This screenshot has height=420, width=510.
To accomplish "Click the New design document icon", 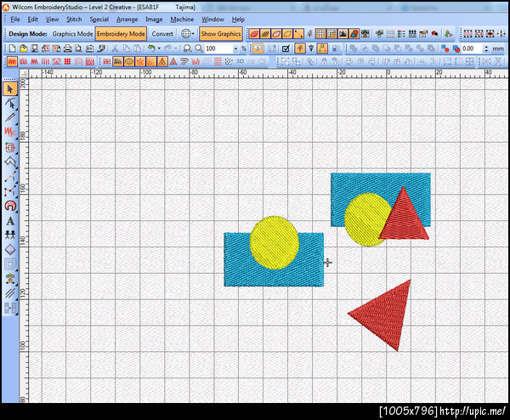I will pyautogui.click(x=13, y=48).
